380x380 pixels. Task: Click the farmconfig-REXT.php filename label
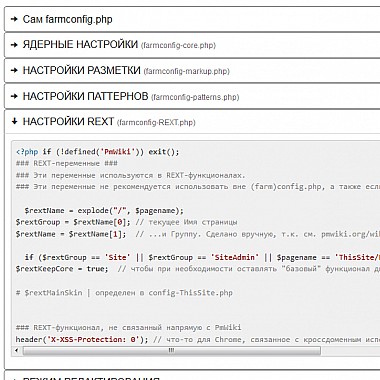[x=156, y=123]
